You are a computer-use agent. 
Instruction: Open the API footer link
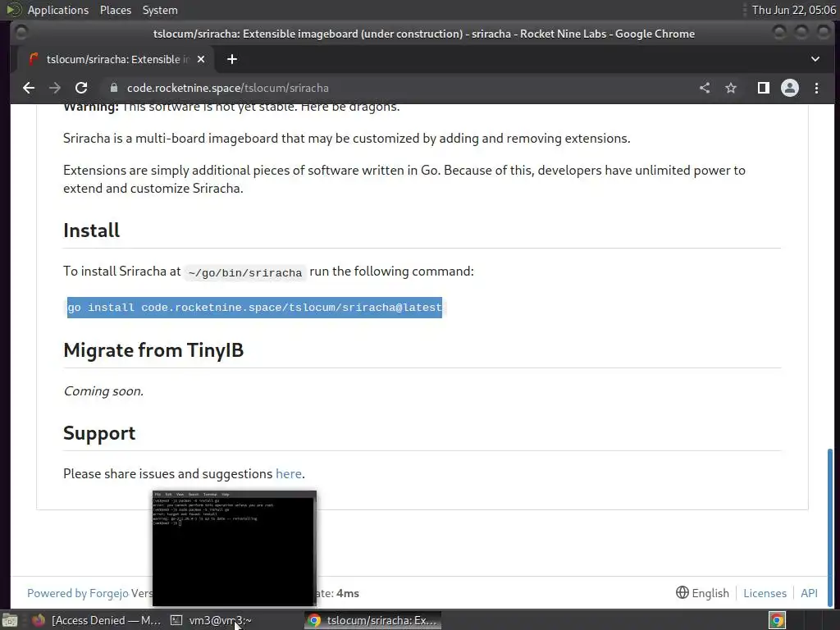[x=809, y=593]
